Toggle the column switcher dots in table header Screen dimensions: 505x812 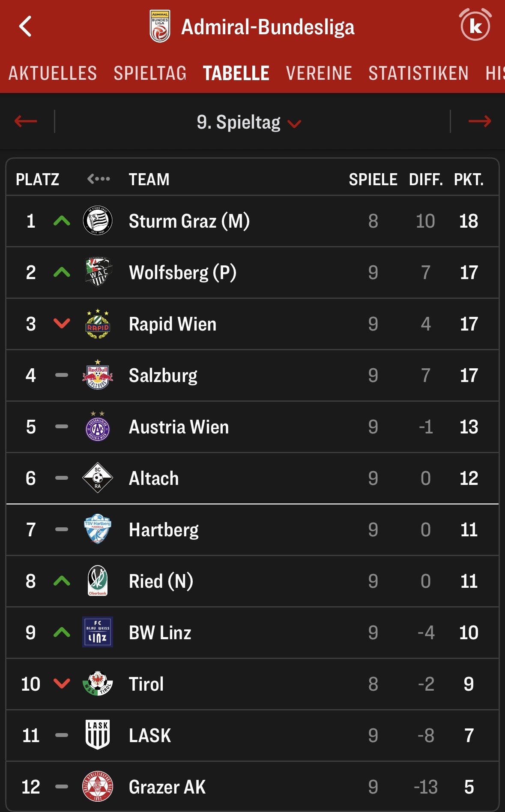coord(99,179)
